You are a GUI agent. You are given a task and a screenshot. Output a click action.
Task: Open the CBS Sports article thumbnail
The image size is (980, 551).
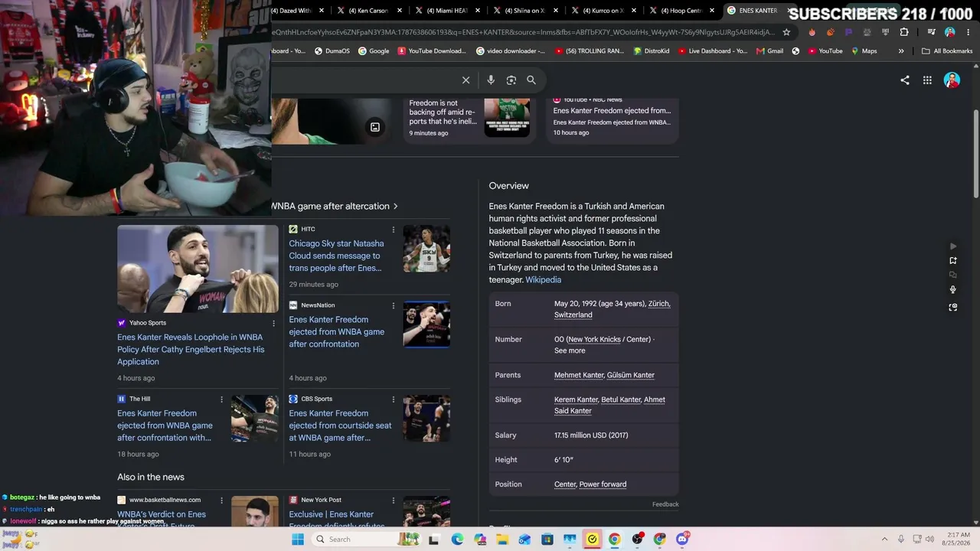tap(426, 418)
